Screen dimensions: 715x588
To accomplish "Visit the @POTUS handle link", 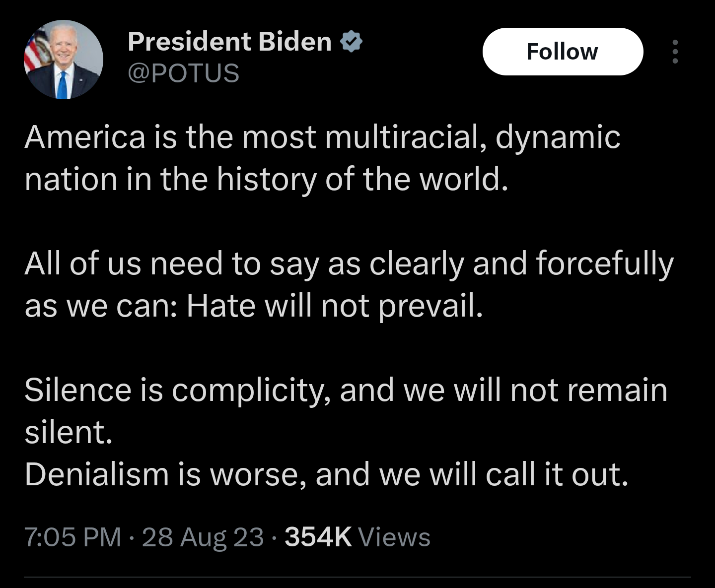I will click(x=183, y=73).
